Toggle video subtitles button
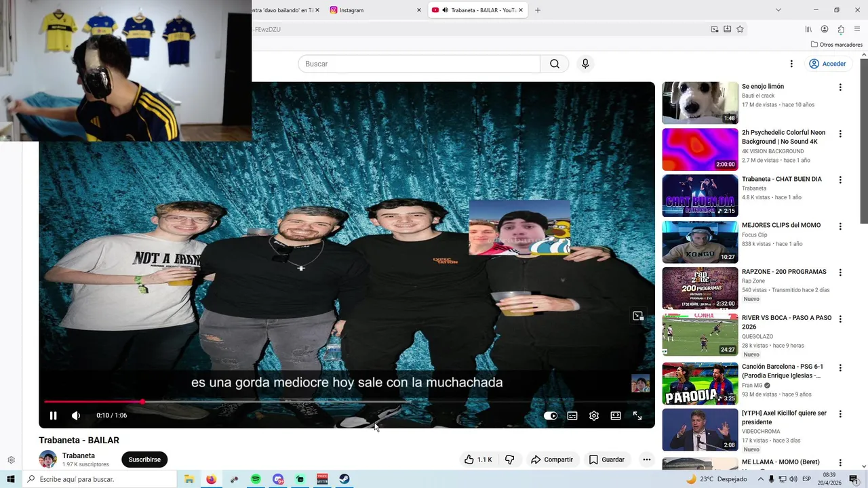 click(572, 415)
